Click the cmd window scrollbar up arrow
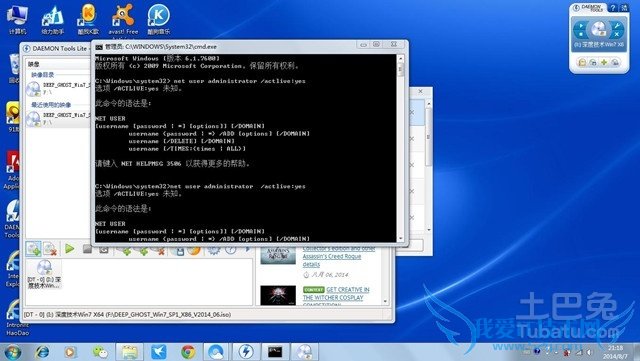Viewport: 640px width, 361px height. (400, 59)
